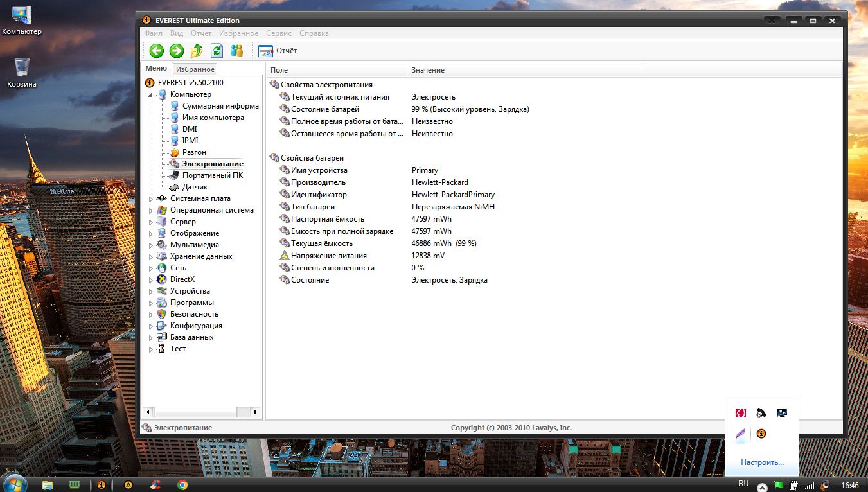The height and width of the screenshot is (492, 868).
Task: Open the Вид menu
Action: coord(177,33)
